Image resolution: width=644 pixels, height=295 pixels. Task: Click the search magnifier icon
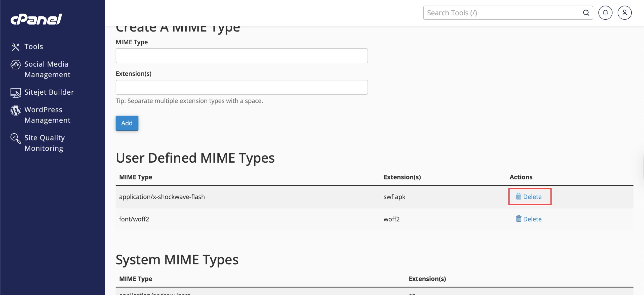(586, 13)
